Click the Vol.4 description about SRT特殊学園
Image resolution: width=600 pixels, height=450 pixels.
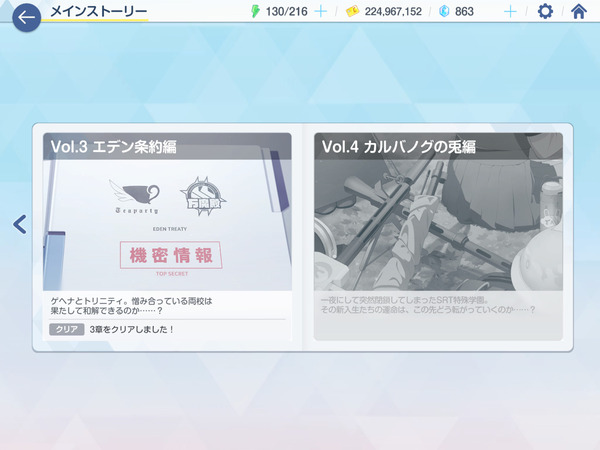click(427, 305)
